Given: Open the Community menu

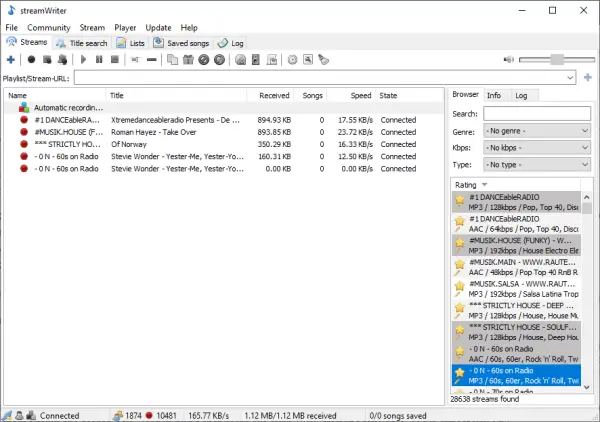Looking at the screenshot, I should [x=49, y=28].
